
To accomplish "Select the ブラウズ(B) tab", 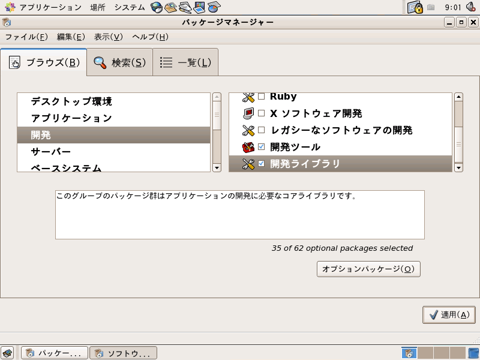I will pyautogui.click(x=44, y=62).
